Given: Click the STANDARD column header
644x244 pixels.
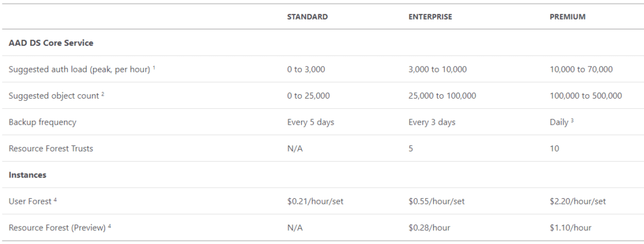Looking at the screenshot, I should (307, 17).
